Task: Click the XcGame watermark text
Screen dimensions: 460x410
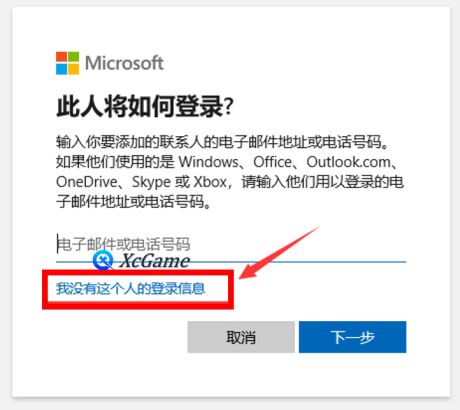Action: (155, 260)
